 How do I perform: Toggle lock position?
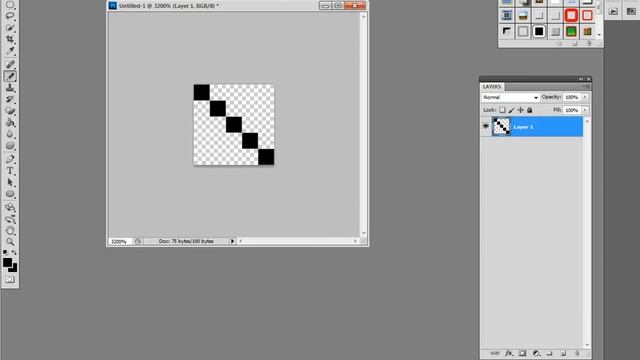[x=520, y=110]
